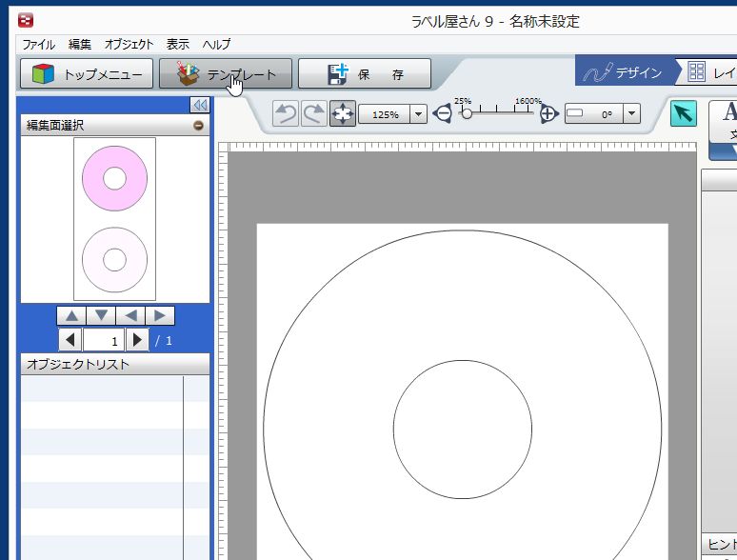Screen dimensions: 737x560
Task: Open the 表示 menu
Action: (x=178, y=45)
